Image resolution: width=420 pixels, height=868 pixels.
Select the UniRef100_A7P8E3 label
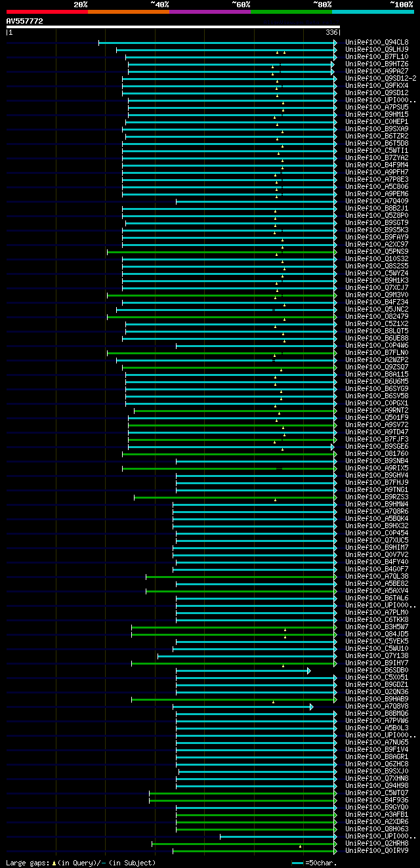[x=377, y=180]
